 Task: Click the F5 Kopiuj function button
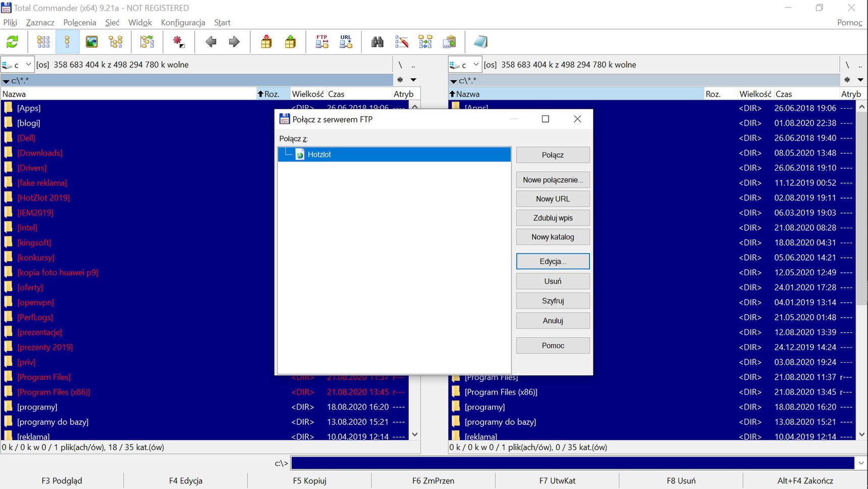coord(309,480)
